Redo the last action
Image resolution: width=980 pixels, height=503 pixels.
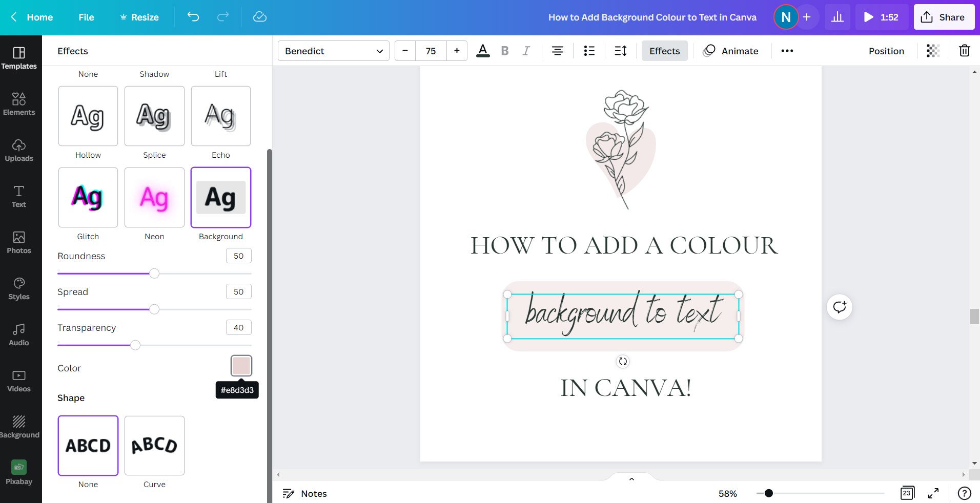click(223, 17)
